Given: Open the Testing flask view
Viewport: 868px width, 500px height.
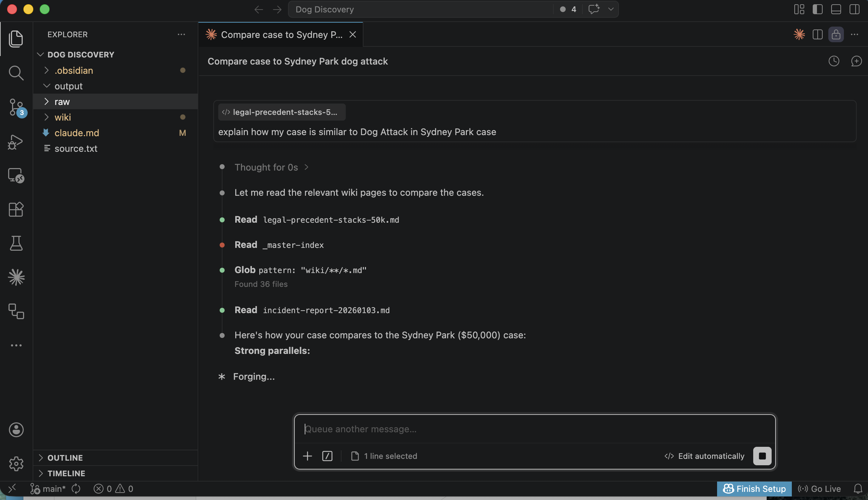Looking at the screenshot, I should [16, 243].
